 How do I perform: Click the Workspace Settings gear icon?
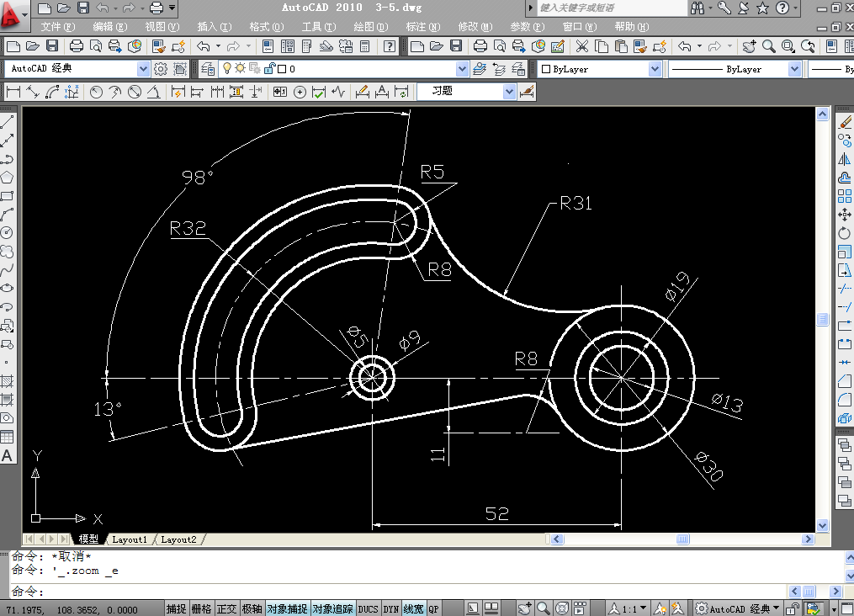point(160,69)
